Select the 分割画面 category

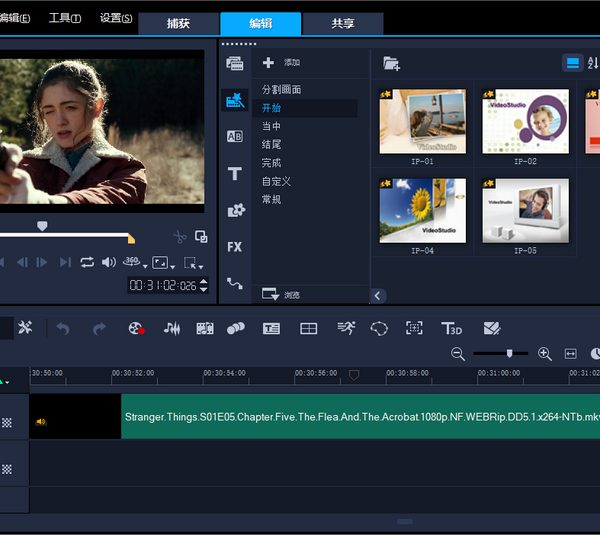click(x=281, y=90)
